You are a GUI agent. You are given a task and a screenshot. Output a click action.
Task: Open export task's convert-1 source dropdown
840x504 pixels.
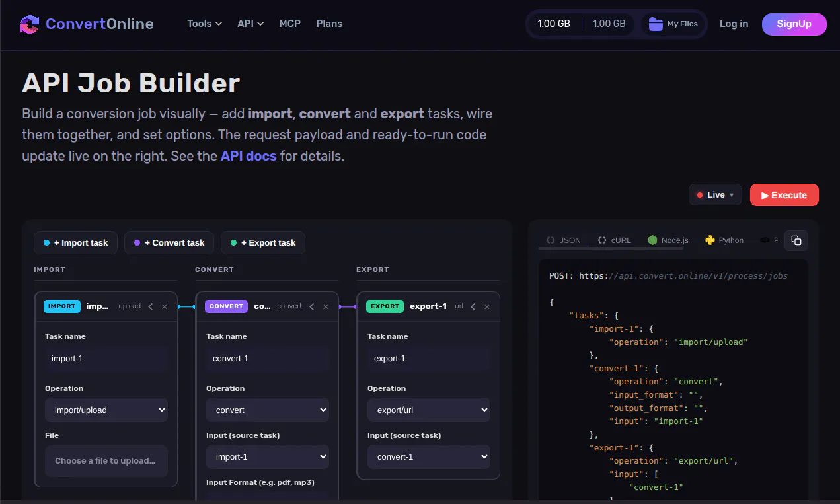click(429, 456)
